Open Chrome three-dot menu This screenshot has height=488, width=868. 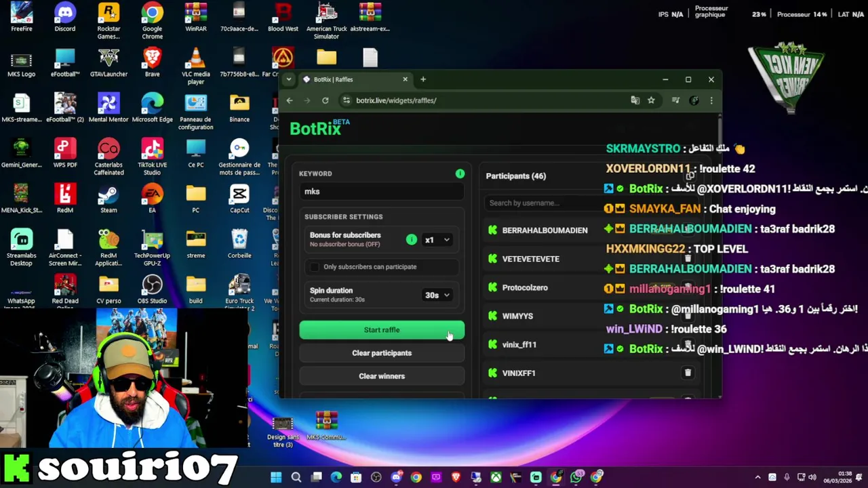coord(711,100)
